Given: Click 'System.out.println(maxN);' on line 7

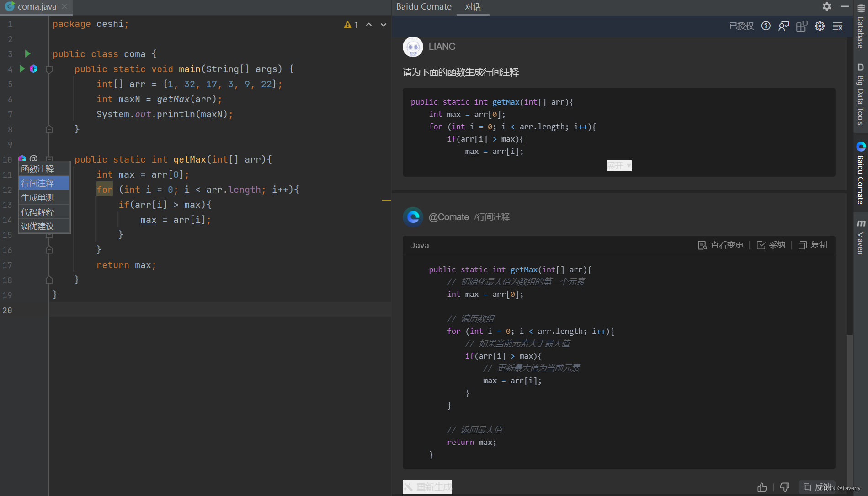Looking at the screenshot, I should coord(165,114).
